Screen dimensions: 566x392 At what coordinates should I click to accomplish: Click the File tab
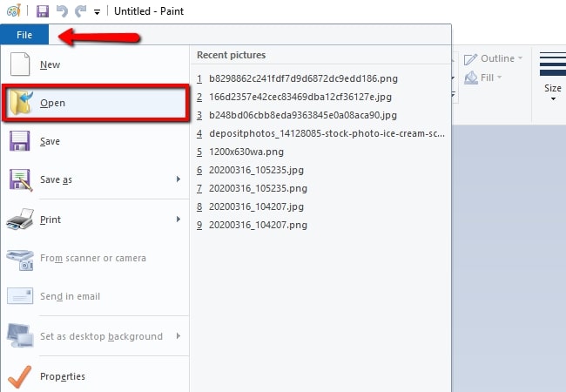[x=24, y=35]
